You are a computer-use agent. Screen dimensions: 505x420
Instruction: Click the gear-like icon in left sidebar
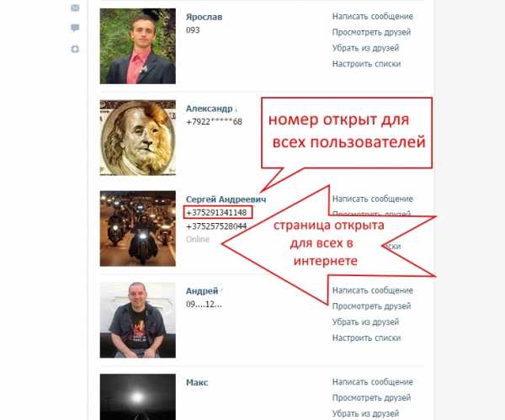[x=75, y=49]
